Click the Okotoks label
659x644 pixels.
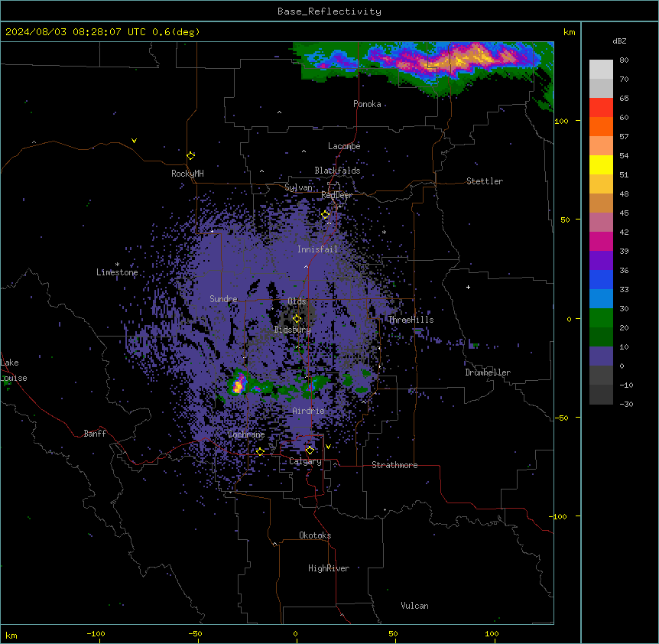[315, 535]
